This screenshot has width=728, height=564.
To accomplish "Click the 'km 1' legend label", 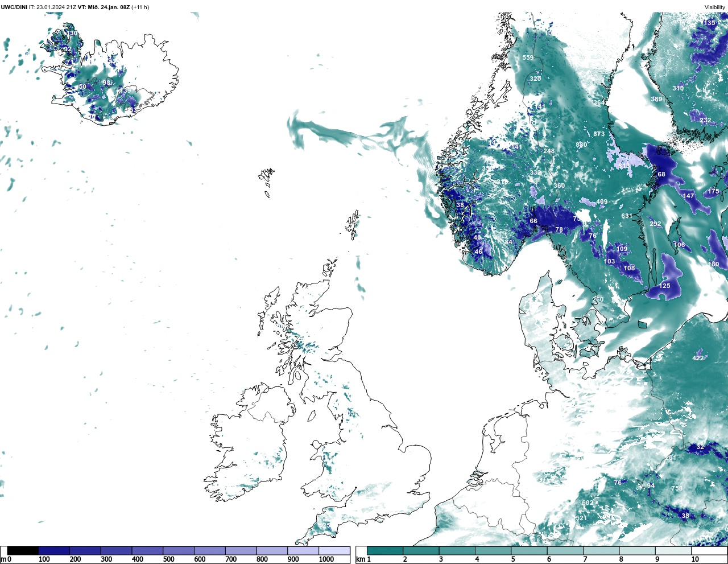I will click(363, 559).
